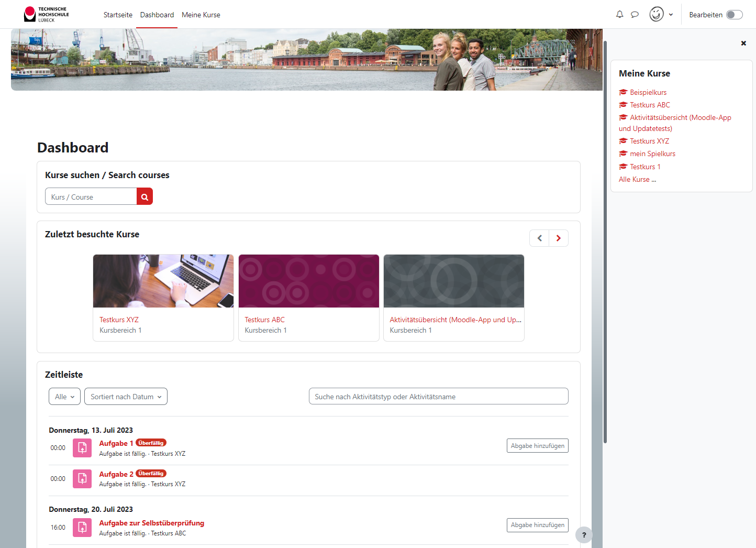Screen dimensions: 756x548
Task: Click Abgabe hinzufügen for Aufgabe 1
Action: click(538, 446)
